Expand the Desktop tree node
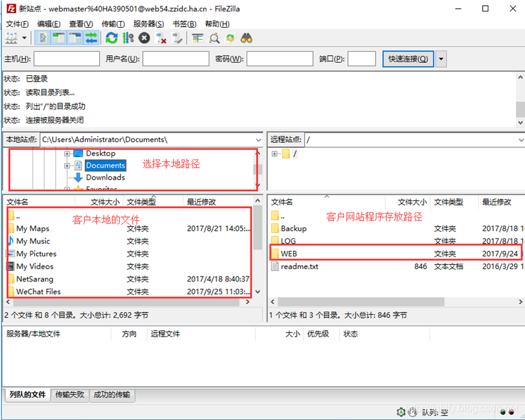Screen dimensions: 525x420 click(x=67, y=154)
